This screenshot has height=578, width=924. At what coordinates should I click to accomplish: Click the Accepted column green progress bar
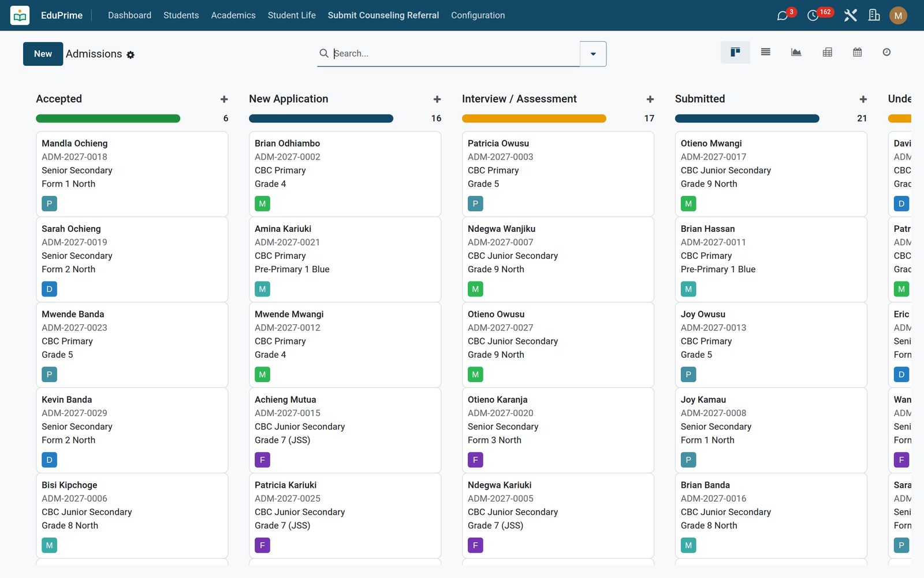point(108,118)
